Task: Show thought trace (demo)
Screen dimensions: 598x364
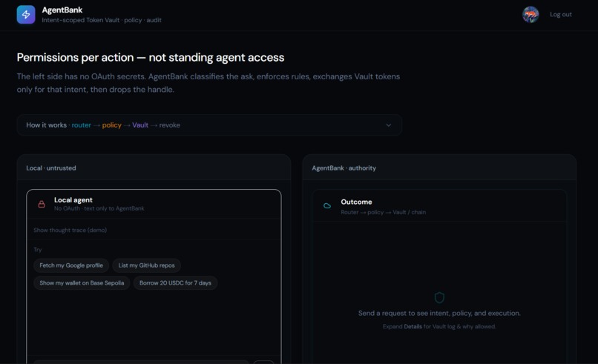Action: [70, 231]
